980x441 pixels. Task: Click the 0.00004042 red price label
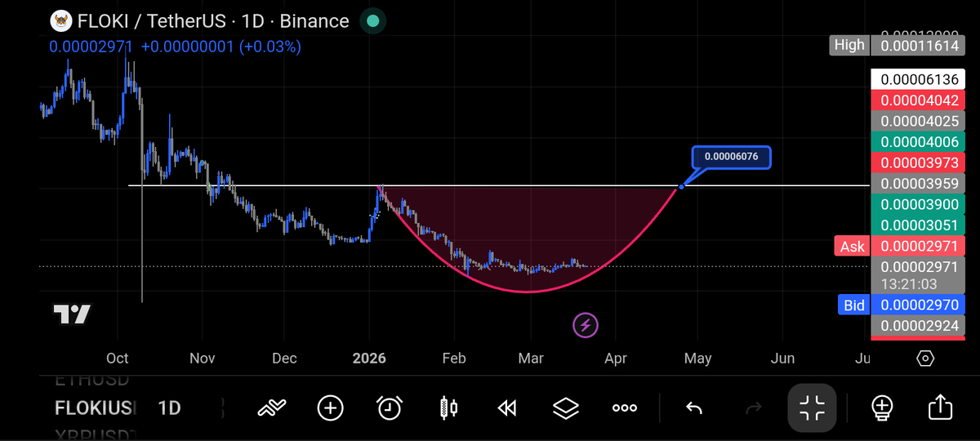coord(918,100)
